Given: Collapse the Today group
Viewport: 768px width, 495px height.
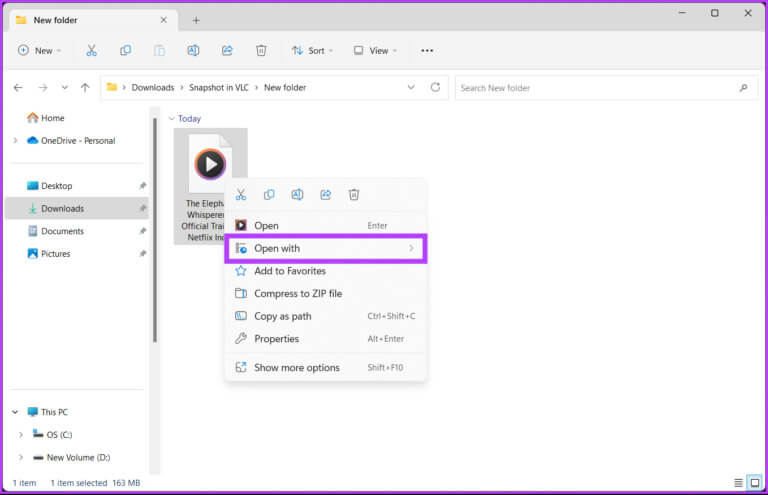Looking at the screenshot, I should [x=171, y=119].
